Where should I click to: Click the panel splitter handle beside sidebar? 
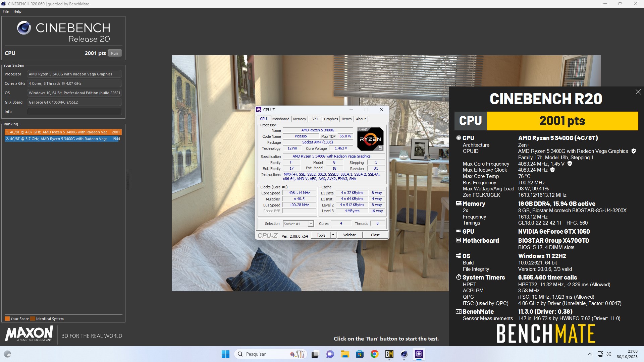(128, 180)
